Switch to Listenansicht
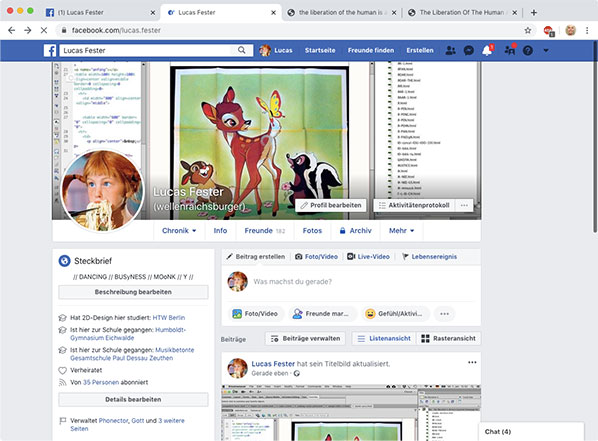The width and height of the screenshot is (598, 441). [384, 339]
